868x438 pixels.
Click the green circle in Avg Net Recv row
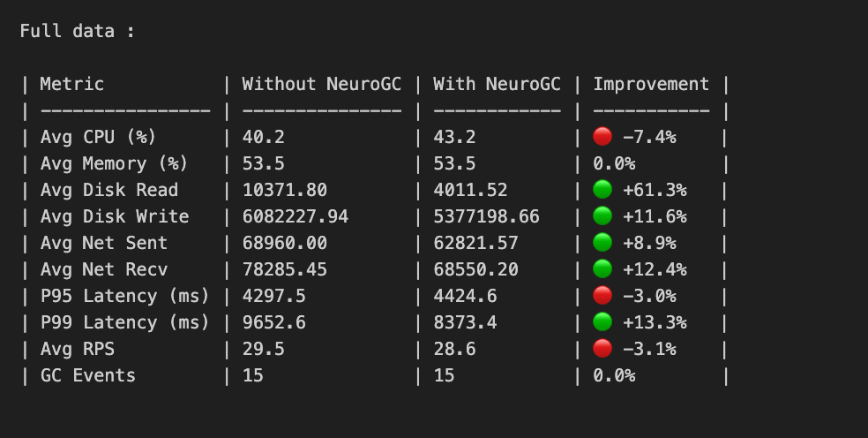point(602,269)
